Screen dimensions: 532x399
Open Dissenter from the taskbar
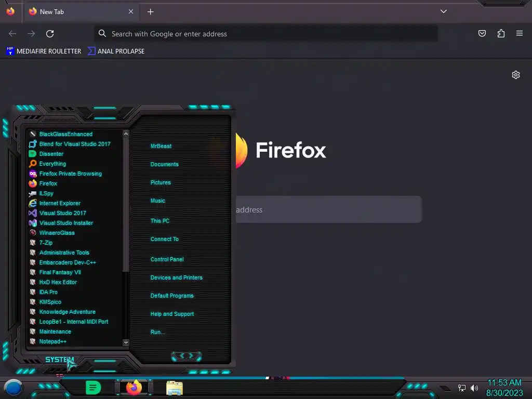[x=94, y=388]
